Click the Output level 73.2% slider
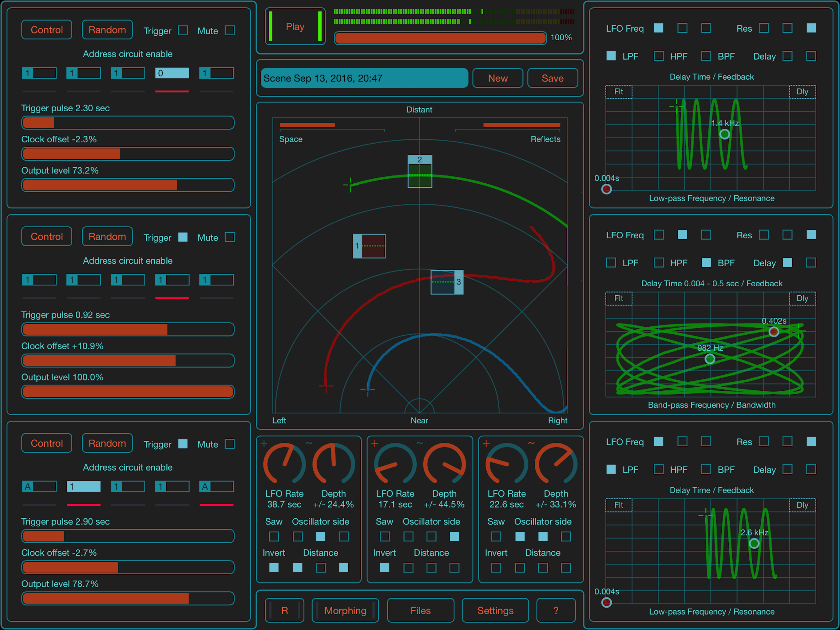 click(128, 185)
